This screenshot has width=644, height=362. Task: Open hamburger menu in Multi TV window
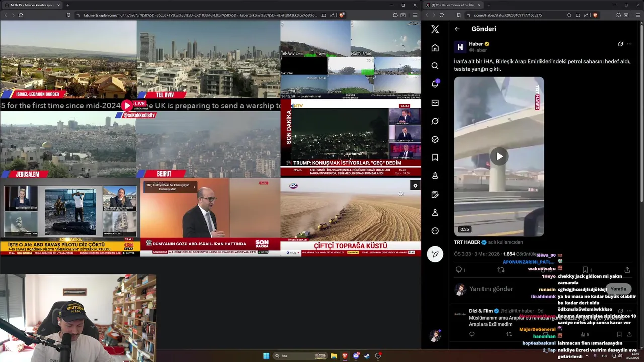pos(415,15)
